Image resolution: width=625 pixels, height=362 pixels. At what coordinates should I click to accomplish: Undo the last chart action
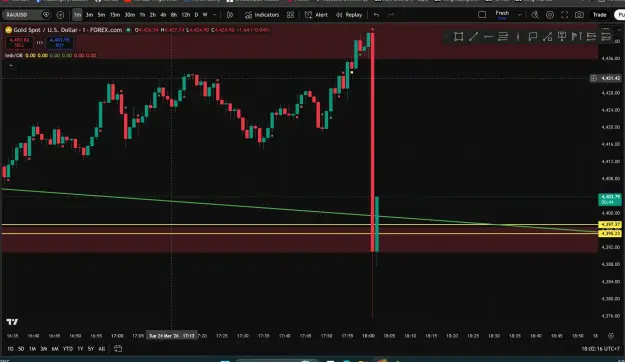376,15
